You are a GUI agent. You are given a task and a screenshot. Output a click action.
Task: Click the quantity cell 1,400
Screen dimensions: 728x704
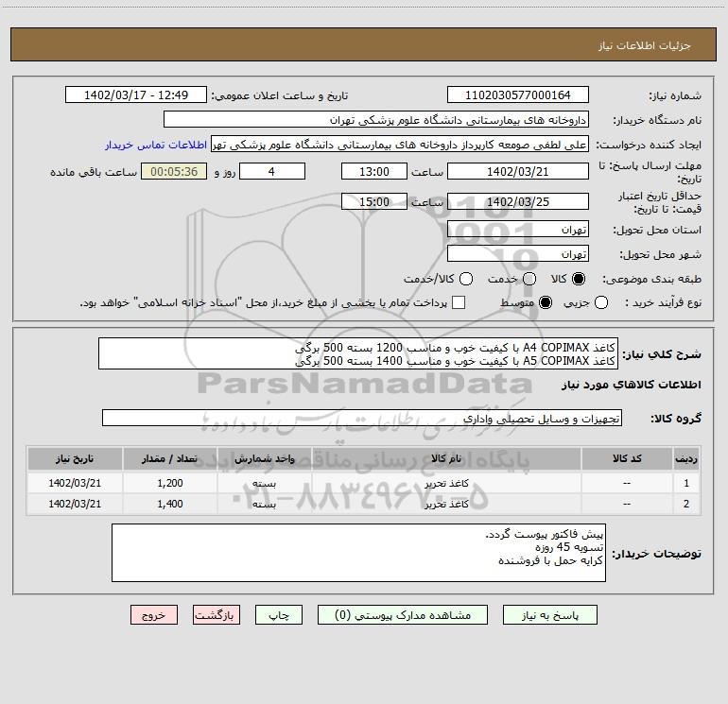pyautogui.click(x=170, y=504)
